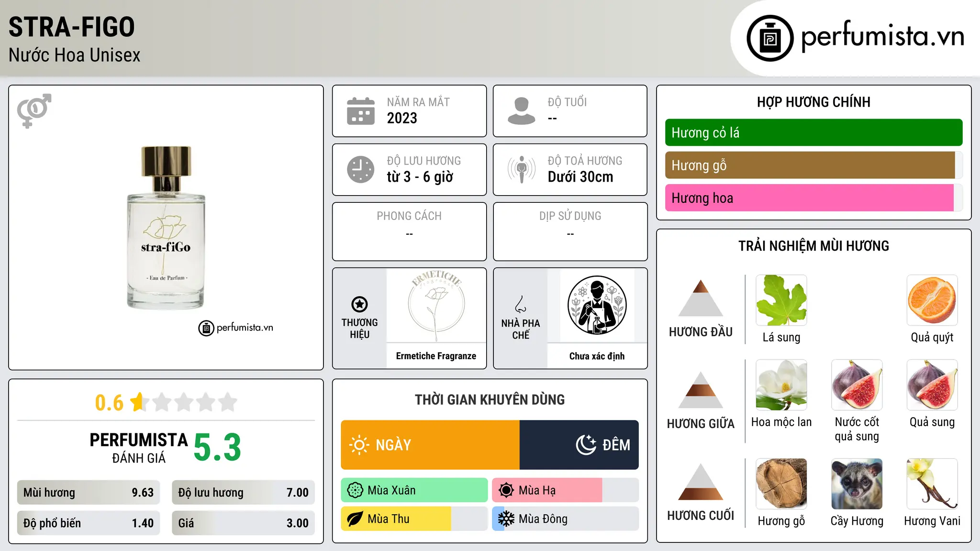Click the star rating row next to 0.6
Screen dimensions: 980x551
point(184,402)
